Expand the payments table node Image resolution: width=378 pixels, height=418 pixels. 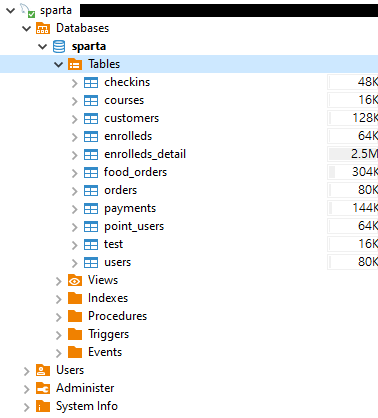click(75, 209)
